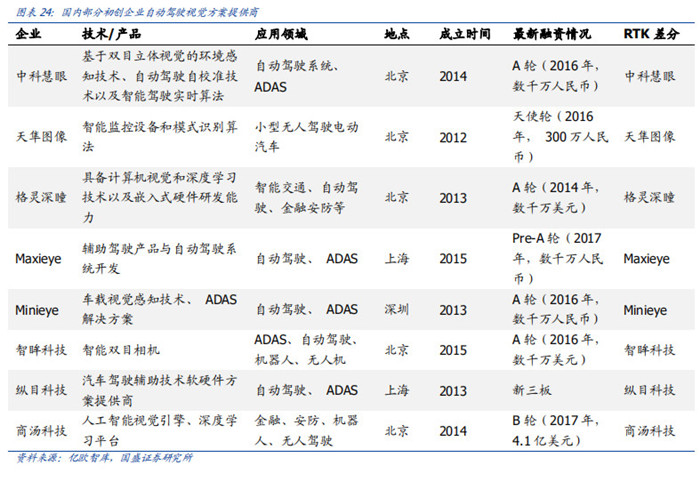
Task: Click founding year 2014 in 商汤科技 row
Action: coord(453,431)
